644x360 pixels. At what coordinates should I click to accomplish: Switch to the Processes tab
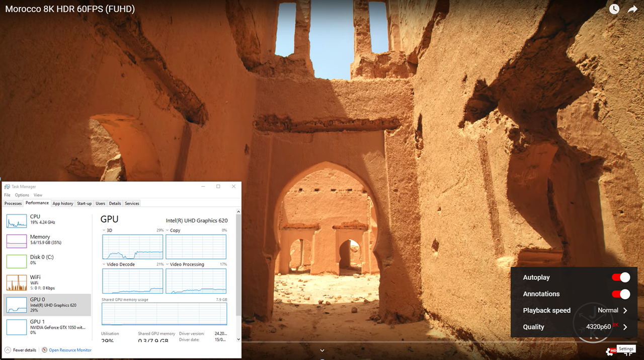13,203
